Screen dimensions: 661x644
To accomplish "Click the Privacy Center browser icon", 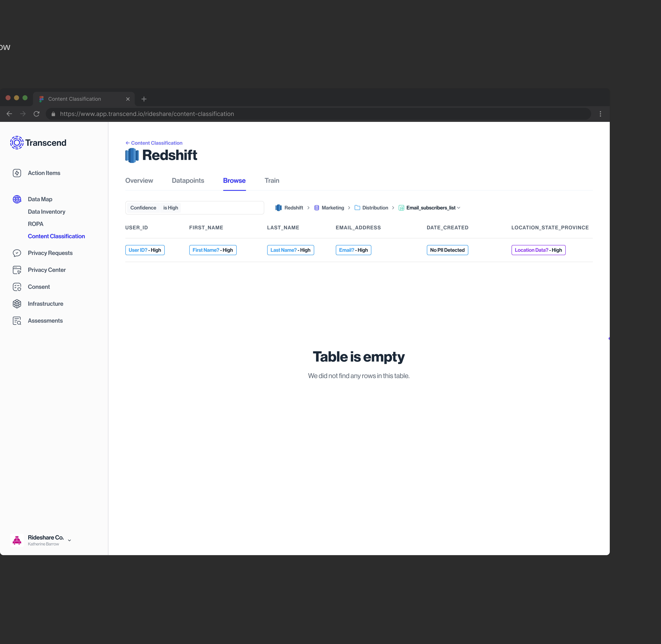I will 17,270.
